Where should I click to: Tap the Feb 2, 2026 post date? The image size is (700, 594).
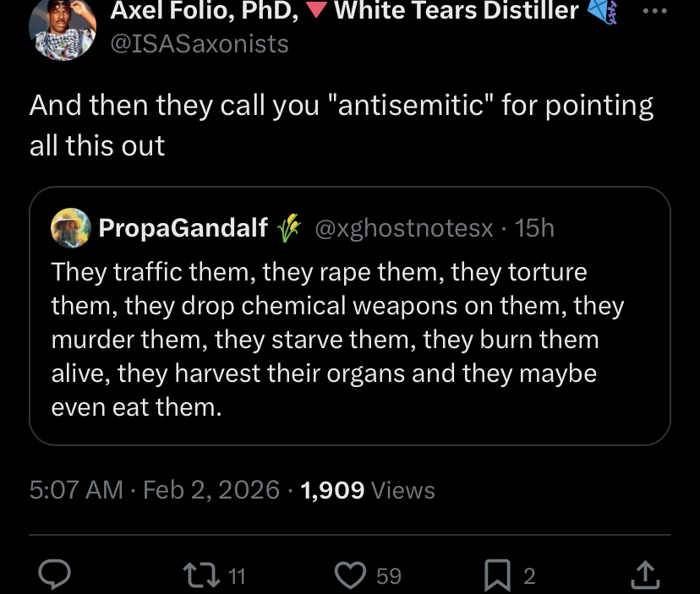211,489
